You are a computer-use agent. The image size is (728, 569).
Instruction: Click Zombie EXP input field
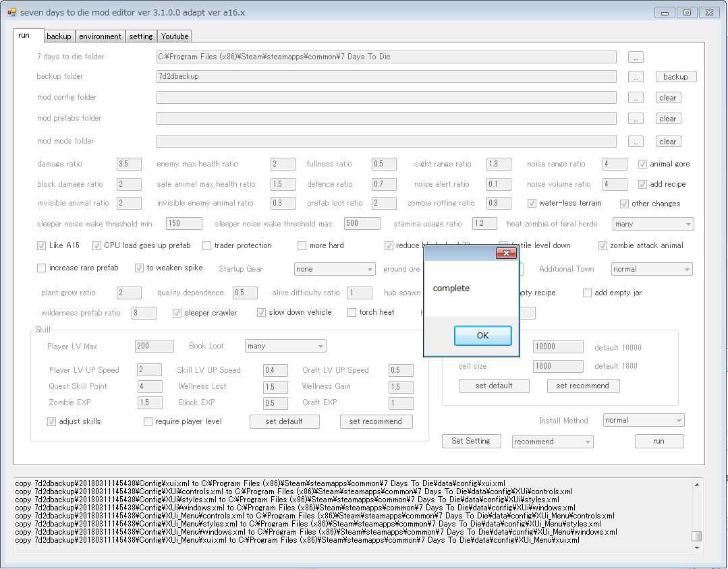tap(150, 403)
